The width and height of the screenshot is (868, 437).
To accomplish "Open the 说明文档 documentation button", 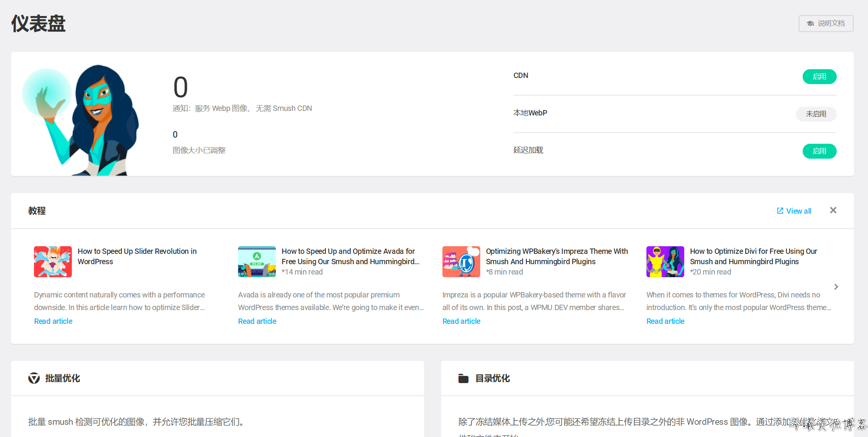I will point(826,23).
